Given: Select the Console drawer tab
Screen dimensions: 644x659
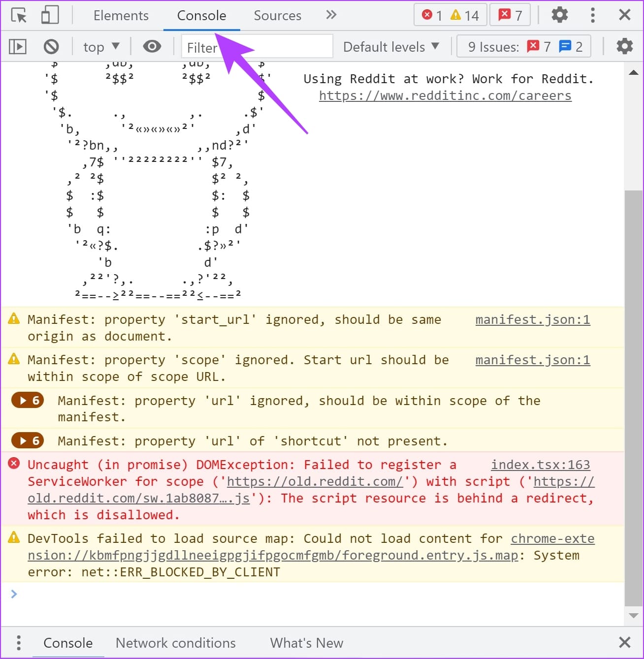Looking at the screenshot, I should [x=68, y=643].
